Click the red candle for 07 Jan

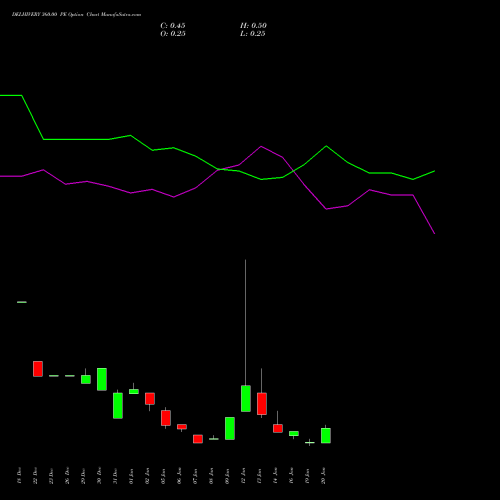[198, 439]
